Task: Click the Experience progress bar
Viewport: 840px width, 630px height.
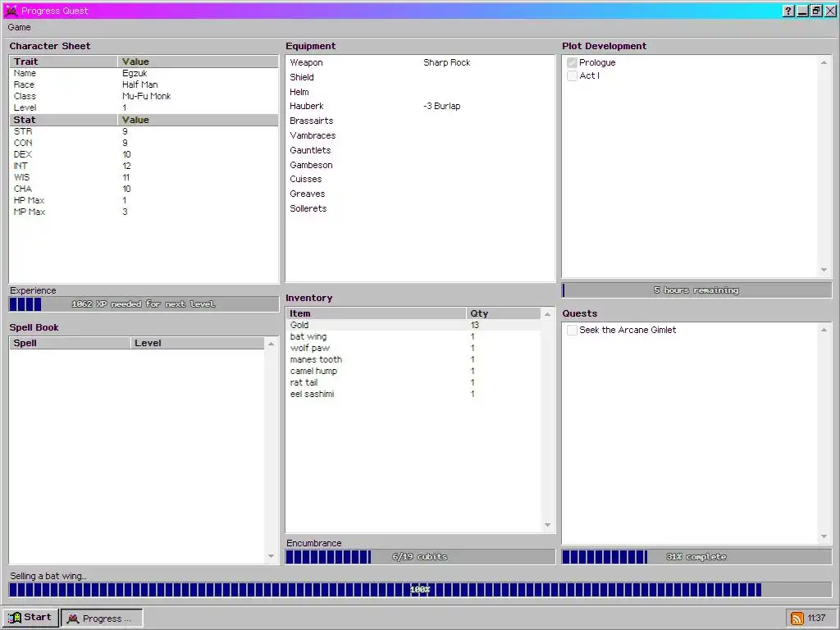Action: 144,304
